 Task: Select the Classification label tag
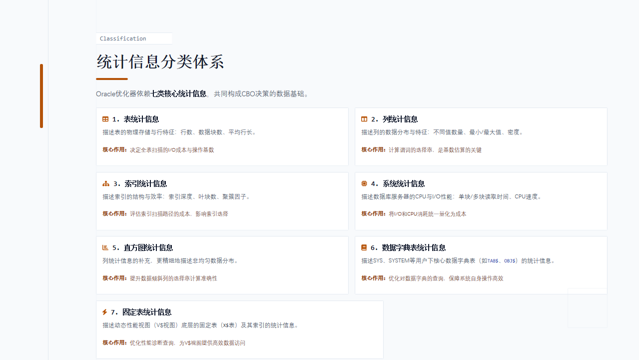134,38
